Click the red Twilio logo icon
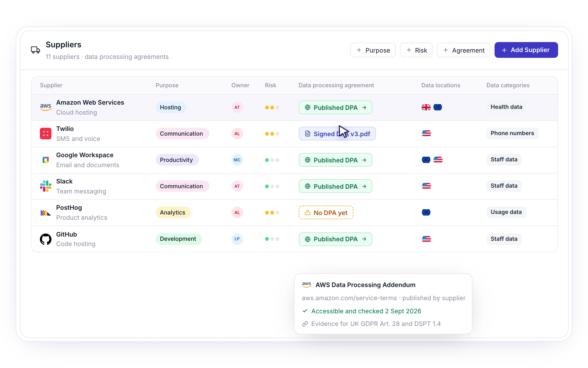 (x=46, y=134)
